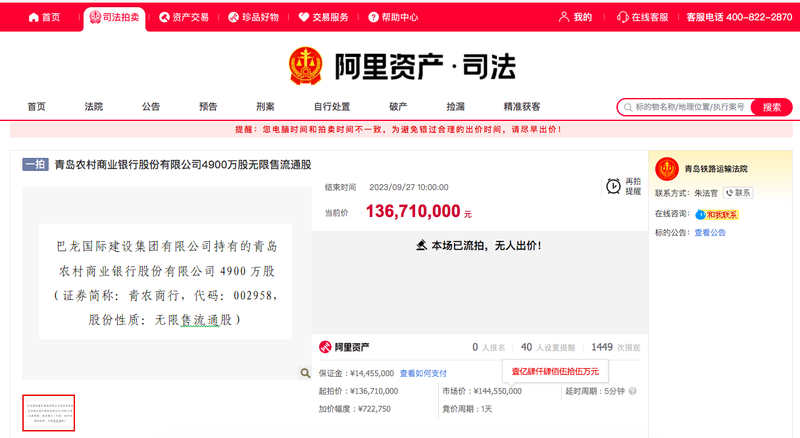The image size is (800, 438).
Task: Click the 联系 phone button beside 朱法官
Action: pos(739,192)
